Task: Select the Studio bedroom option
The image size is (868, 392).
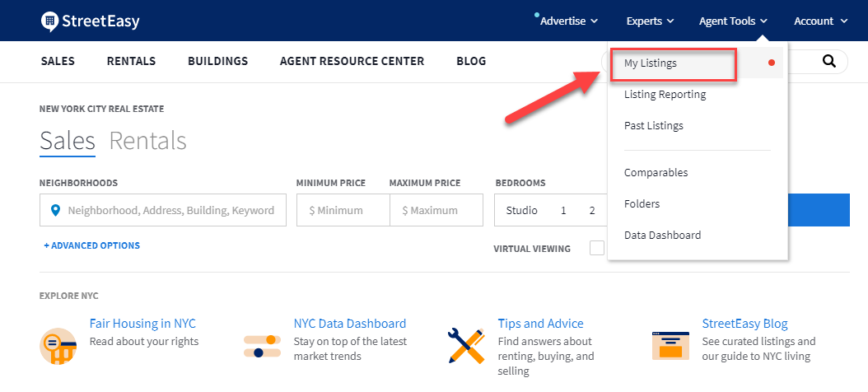Action: click(521, 210)
